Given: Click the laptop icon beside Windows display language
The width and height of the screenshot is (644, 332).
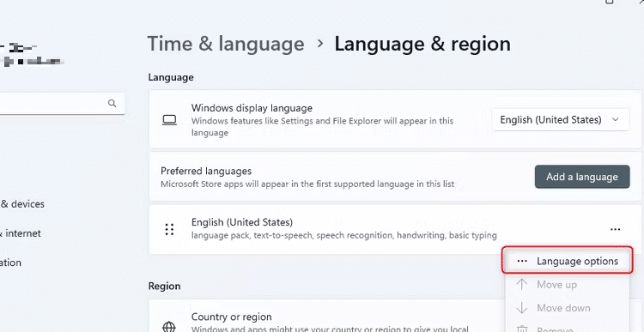Looking at the screenshot, I should tap(169, 120).
